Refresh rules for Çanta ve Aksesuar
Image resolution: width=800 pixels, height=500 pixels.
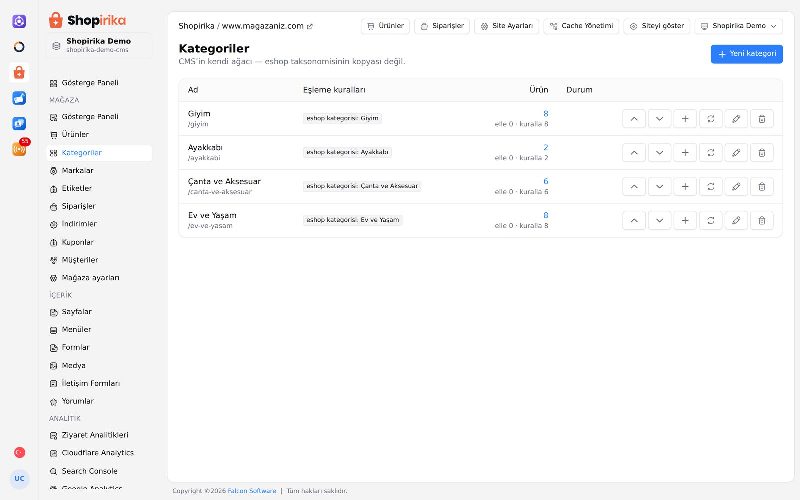pos(710,187)
